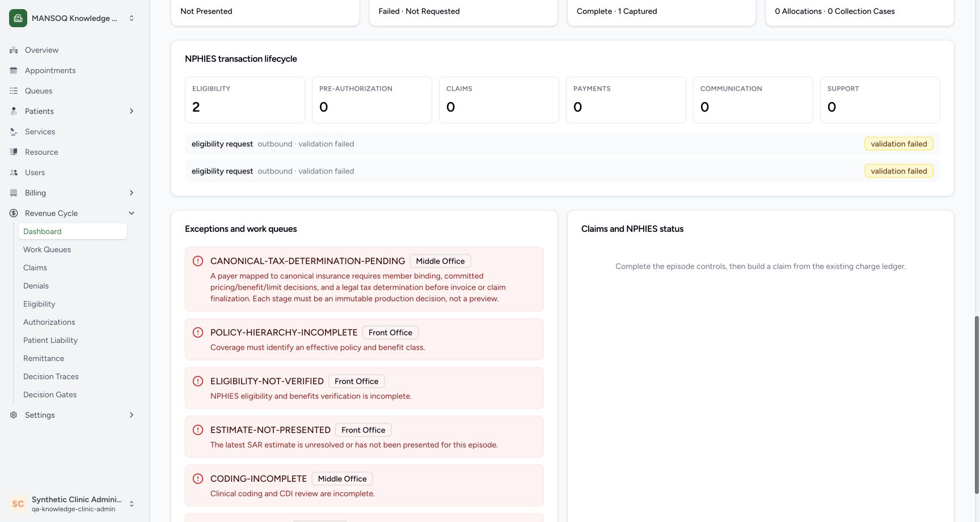
Task: Click the Users group icon
Action: [x=14, y=172]
